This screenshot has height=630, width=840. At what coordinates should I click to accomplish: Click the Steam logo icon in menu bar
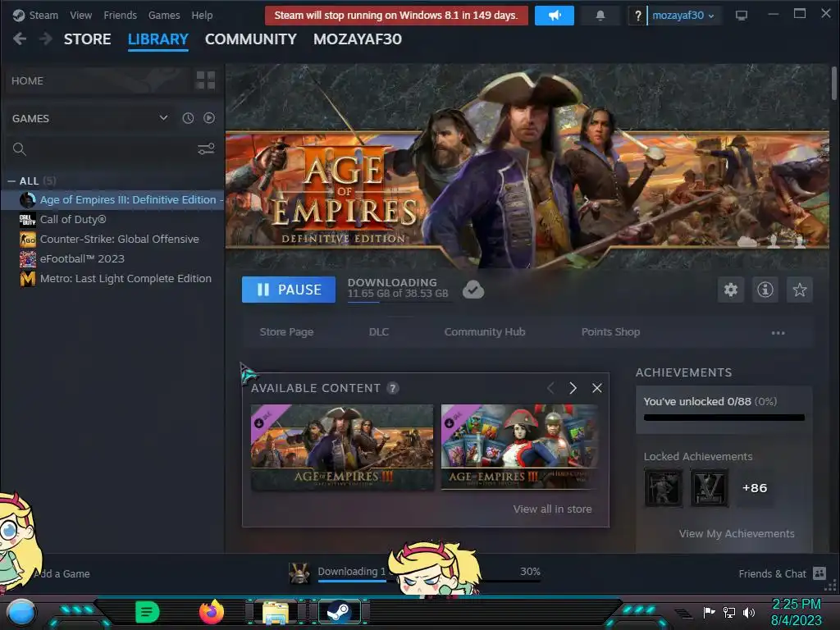click(x=19, y=16)
